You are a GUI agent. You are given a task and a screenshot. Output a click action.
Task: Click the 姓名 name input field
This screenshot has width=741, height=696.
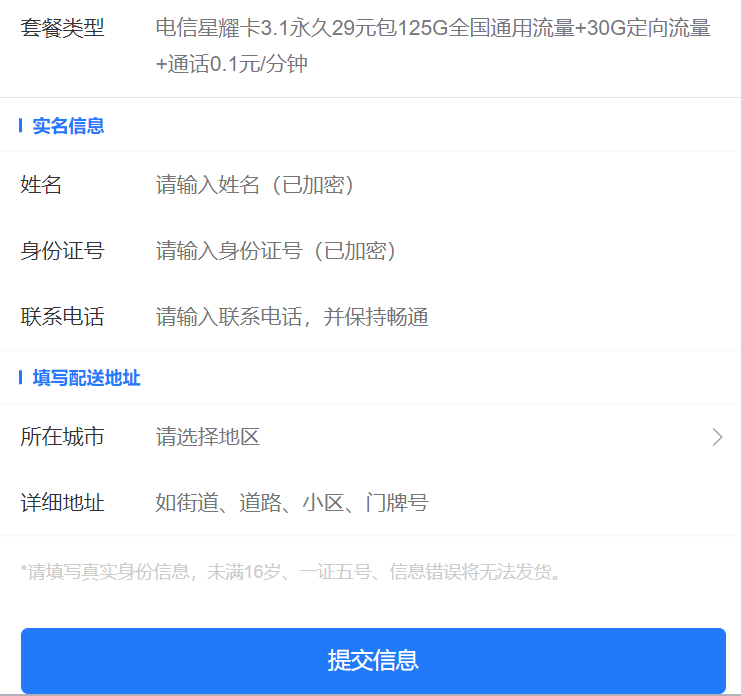439,185
